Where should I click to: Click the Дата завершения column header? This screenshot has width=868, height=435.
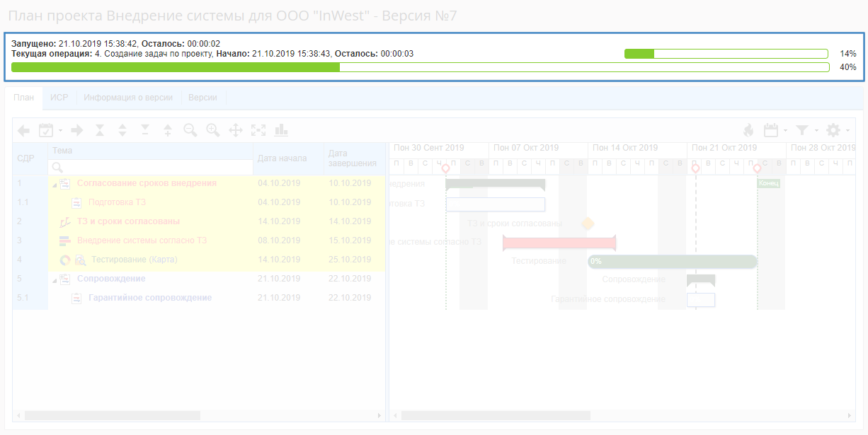tap(354, 158)
